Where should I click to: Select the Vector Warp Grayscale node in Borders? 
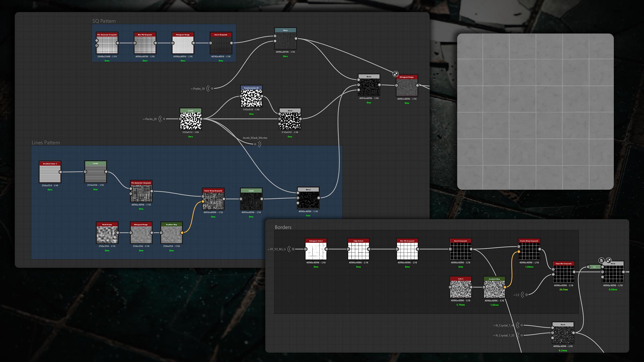click(x=529, y=249)
